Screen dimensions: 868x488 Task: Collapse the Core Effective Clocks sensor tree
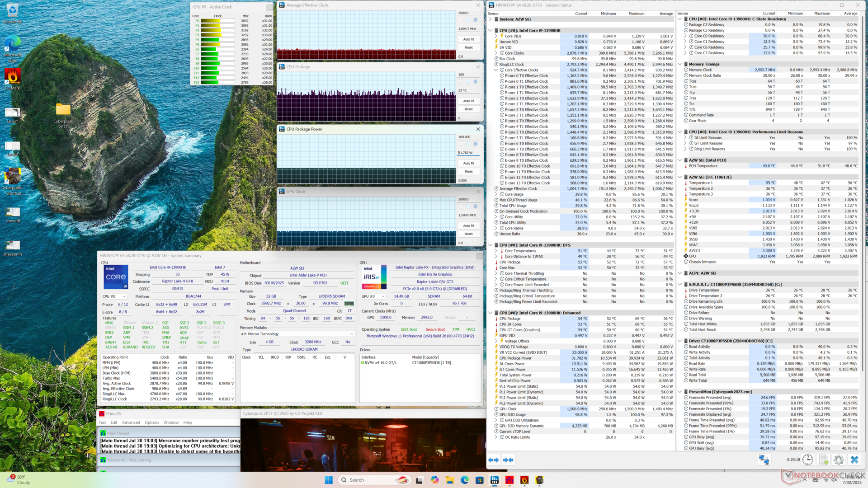tap(496, 70)
